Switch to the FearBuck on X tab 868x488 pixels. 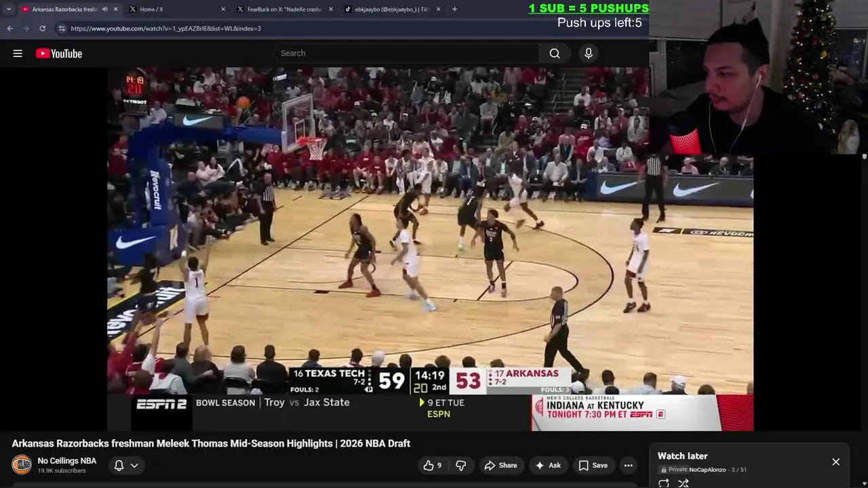pyautogui.click(x=284, y=9)
